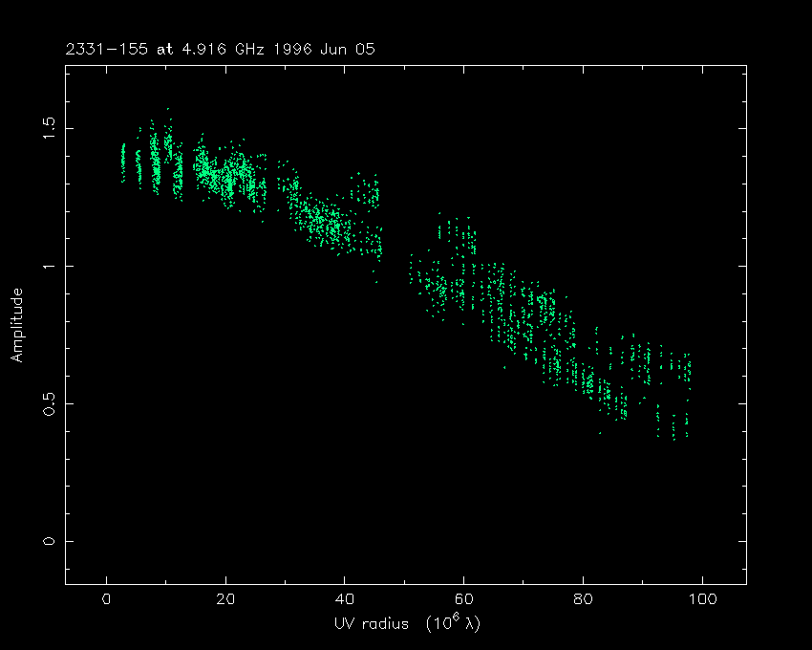
Task: Click the dense data cluster near UV radius 20
Action: [x=225, y=177]
